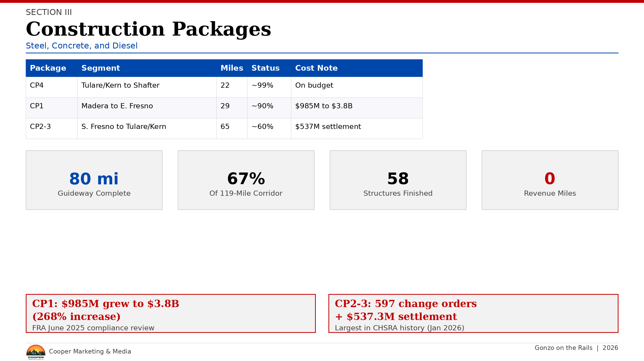Select the Madera to E. Fresno cell
The height and width of the screenshot is (361, 644).
click(x=117, y=106)
